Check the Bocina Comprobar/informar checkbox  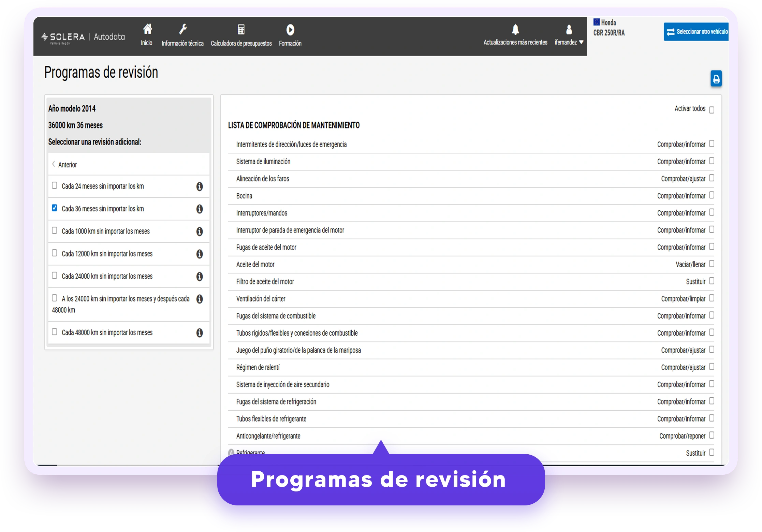point(712,195)
